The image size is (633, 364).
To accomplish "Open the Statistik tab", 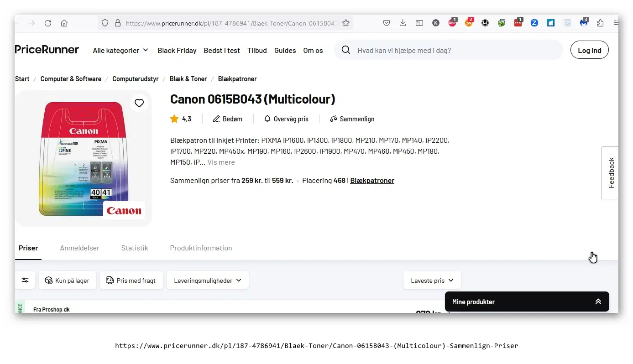I will tap(135, 248).
